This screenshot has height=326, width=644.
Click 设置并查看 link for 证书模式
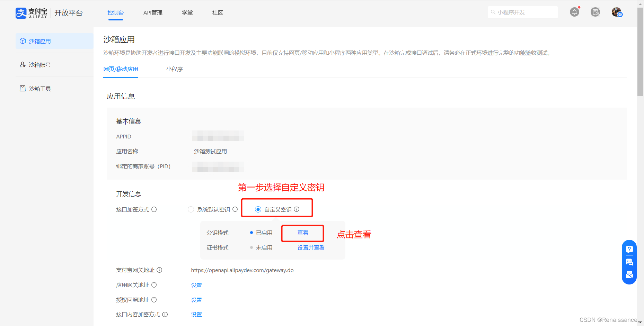pyautogui.click(x=311, y=248)
